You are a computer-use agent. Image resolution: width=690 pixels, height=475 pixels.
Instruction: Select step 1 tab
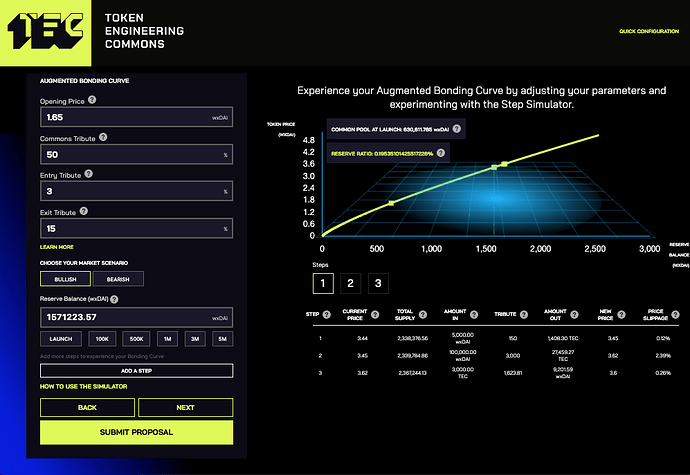pyautogui.click(x=323, y=284)
